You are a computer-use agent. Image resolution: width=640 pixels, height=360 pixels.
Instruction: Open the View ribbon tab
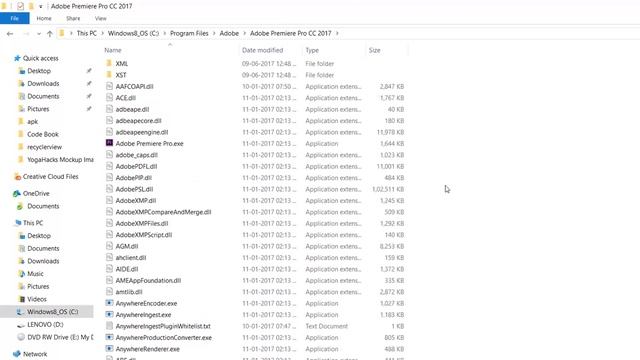101,18
